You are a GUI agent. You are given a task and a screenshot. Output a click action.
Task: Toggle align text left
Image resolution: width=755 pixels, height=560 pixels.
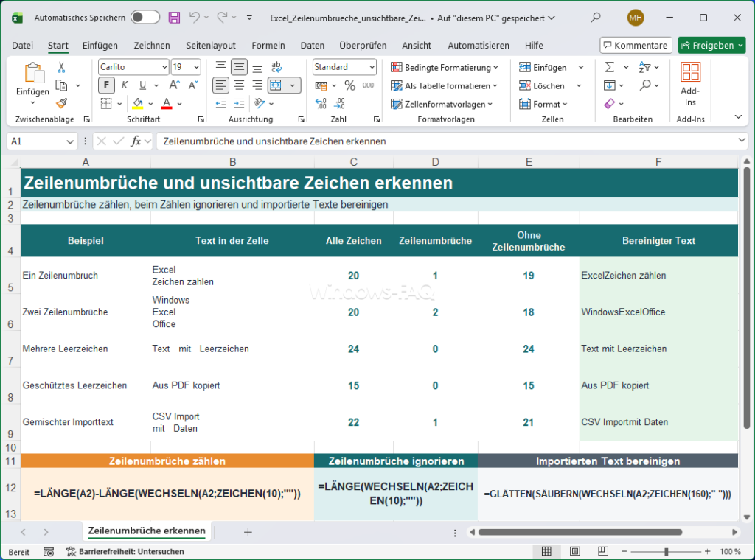(220, 85)
